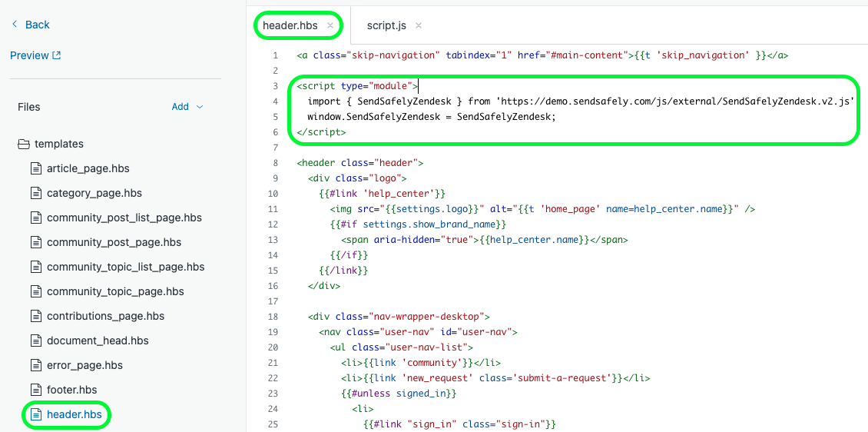Click the {{#link 'help_center'}} line
This screenshot has height=432, width=868.
(382, 194)
